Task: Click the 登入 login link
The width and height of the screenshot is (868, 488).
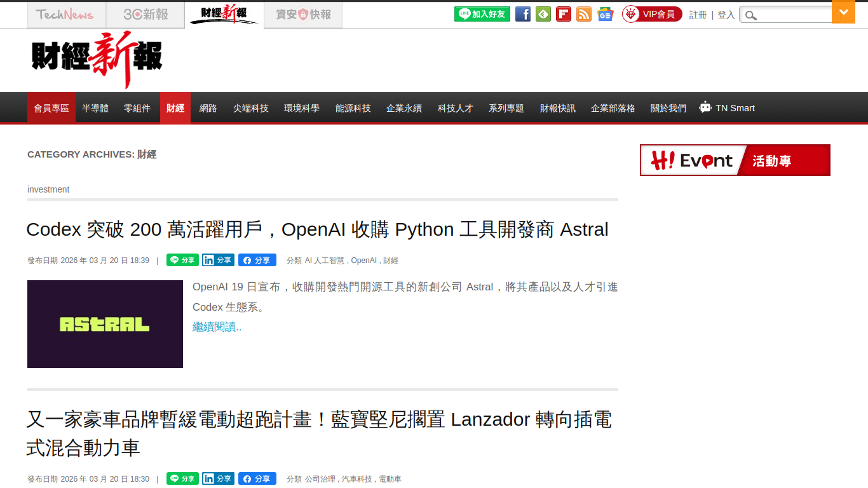Action: pyautogui.click(x=726, y=15)
